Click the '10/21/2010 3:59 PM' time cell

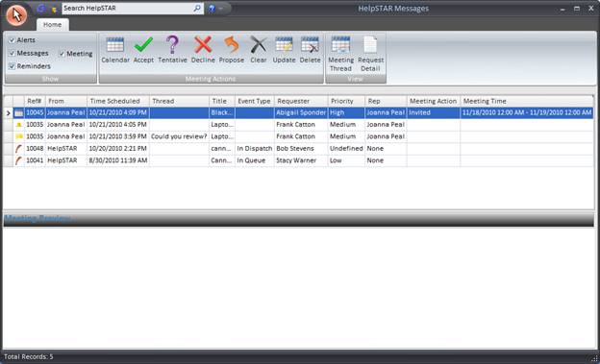pos(118,136)
